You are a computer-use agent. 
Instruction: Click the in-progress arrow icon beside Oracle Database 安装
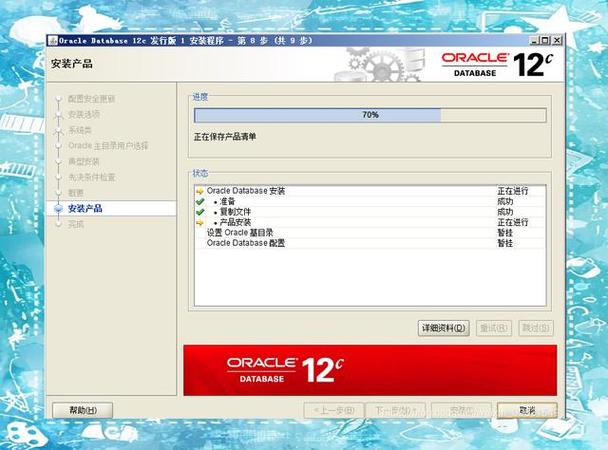200,191
